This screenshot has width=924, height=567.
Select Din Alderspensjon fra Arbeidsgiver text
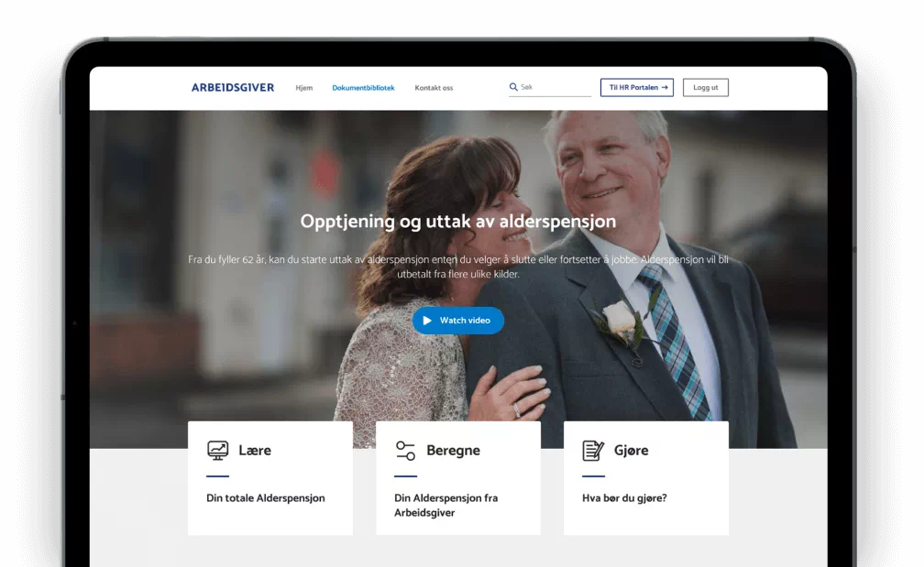pos(446,506)
